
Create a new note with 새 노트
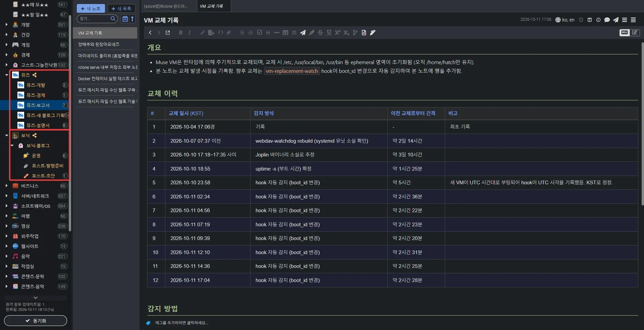[91, 8]
